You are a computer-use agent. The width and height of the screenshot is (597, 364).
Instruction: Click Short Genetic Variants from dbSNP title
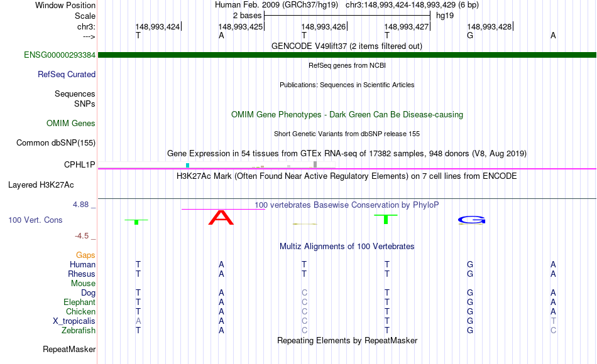[x=347, y=134]
